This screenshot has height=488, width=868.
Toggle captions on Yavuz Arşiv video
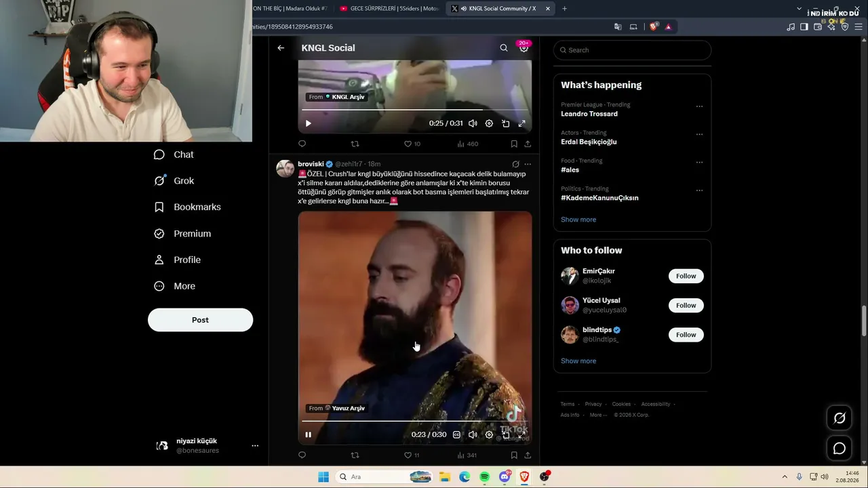(456, 434)
